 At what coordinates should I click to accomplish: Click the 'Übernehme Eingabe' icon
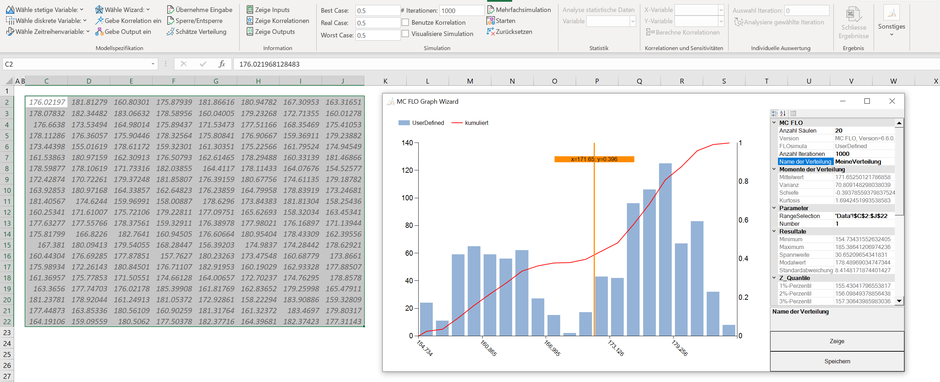click(x=170, y=10)
